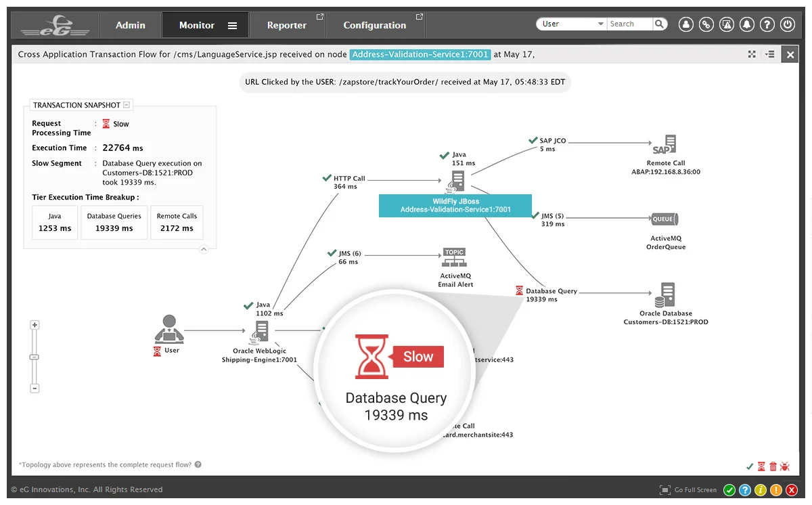This screenshot has height=505, width=812.
Task: Click Go Full Screen
Action: click(x=688, y=490)
